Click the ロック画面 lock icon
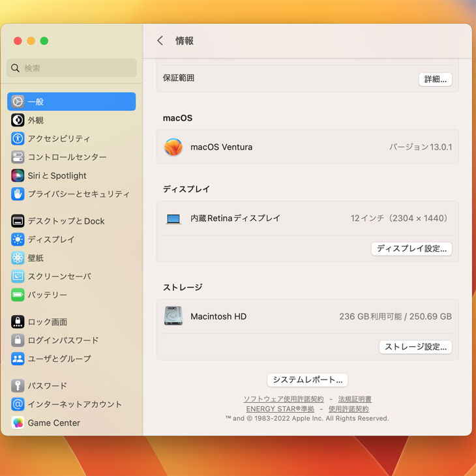Screen dimensions: 476x476 (18, 321)
